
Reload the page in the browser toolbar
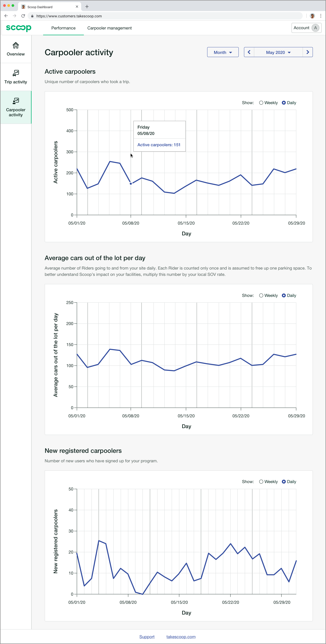[x=23, y=16]
